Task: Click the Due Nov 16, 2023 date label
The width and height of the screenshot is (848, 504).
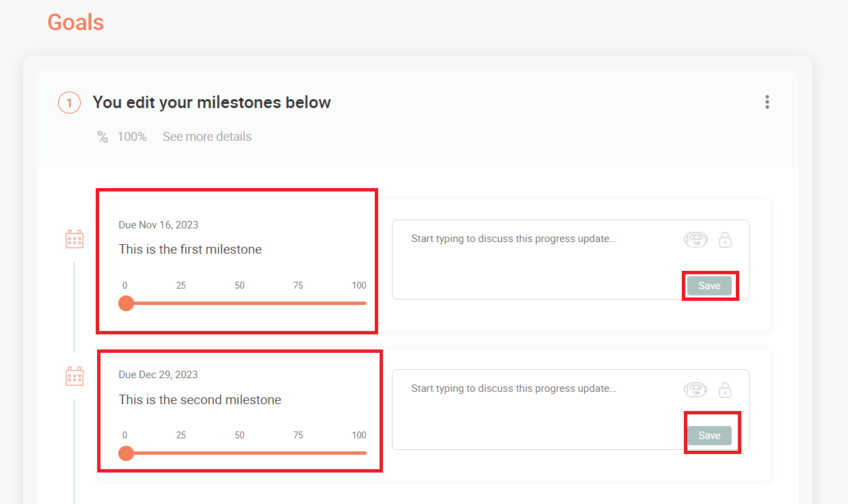Action: point(157,224)
